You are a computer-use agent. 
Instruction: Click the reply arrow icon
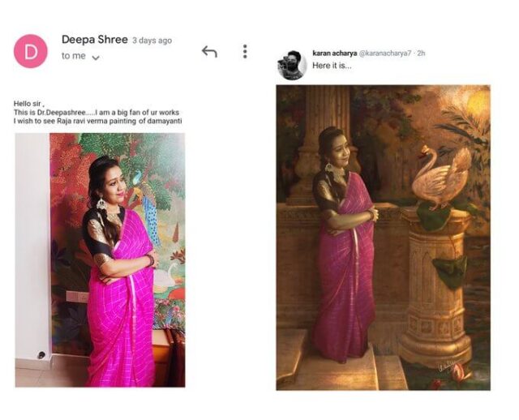point(209,52)
